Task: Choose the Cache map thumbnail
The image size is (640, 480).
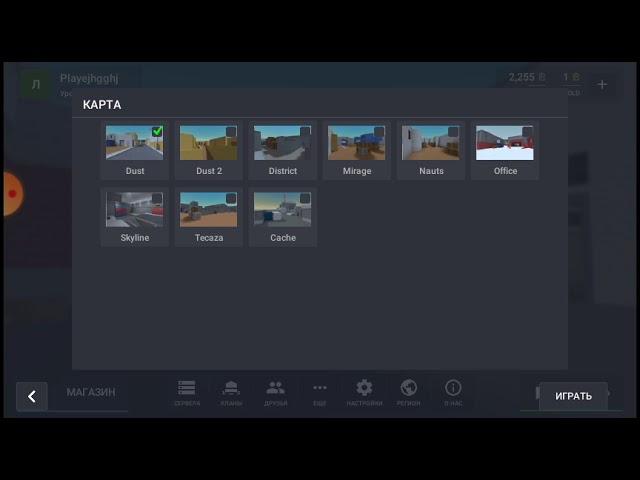Action: pyautogui.click(x=282, y=209)
